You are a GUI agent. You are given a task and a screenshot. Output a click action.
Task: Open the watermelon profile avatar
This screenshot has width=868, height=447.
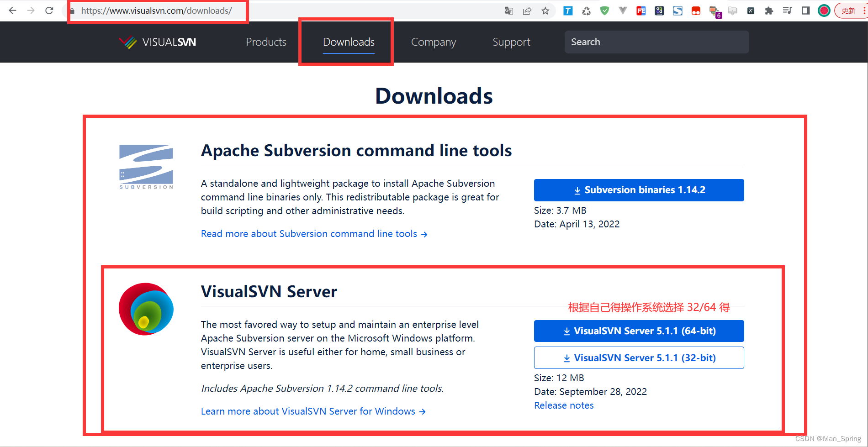(824, 11)
